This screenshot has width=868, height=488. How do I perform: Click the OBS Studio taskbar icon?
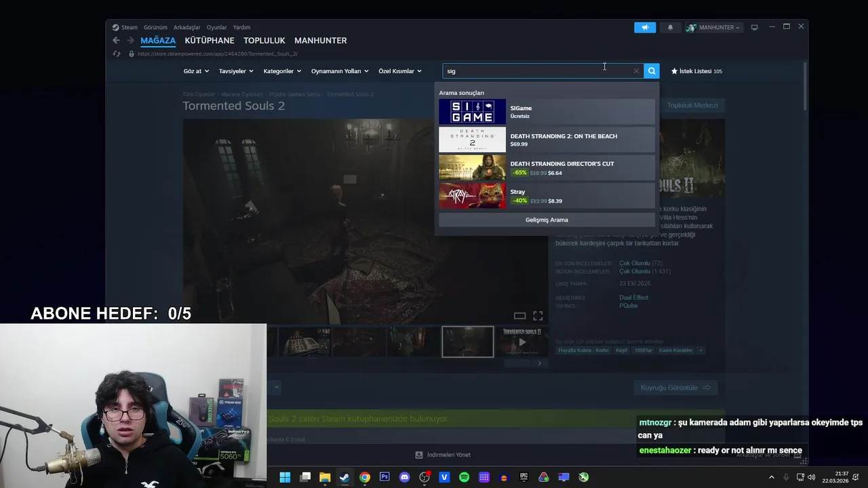425,477
